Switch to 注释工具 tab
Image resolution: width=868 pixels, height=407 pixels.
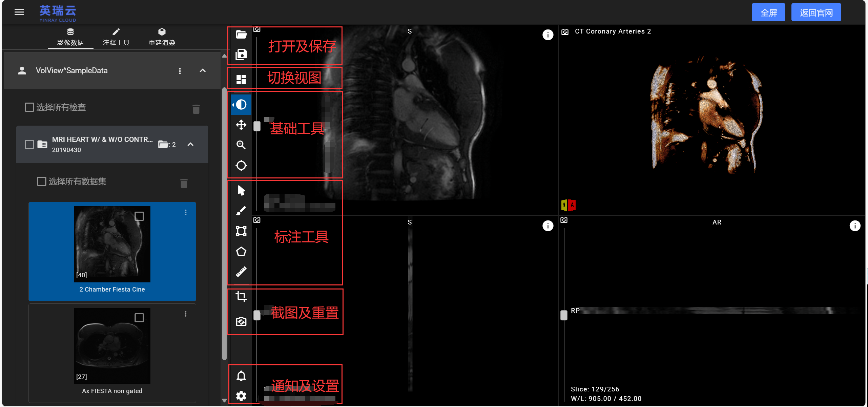[116, 37]
